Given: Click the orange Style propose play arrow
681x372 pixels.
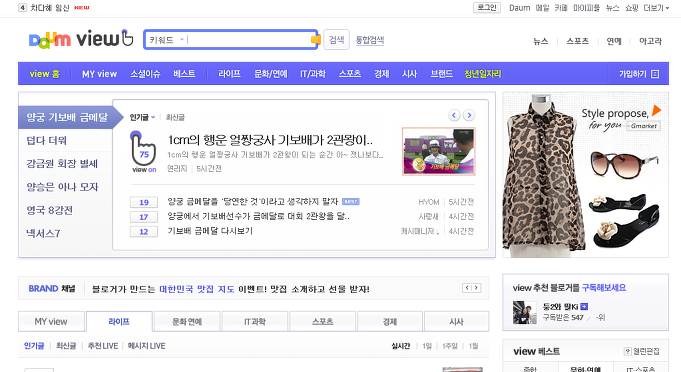Looking at the screenshot, I should pos(656,110).
